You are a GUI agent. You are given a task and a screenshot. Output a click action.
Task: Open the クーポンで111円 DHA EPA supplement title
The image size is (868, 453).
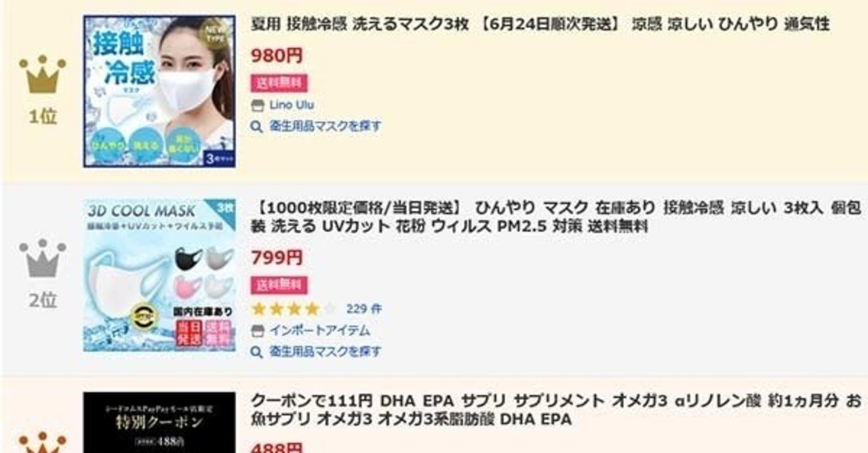tap(555, 410)
